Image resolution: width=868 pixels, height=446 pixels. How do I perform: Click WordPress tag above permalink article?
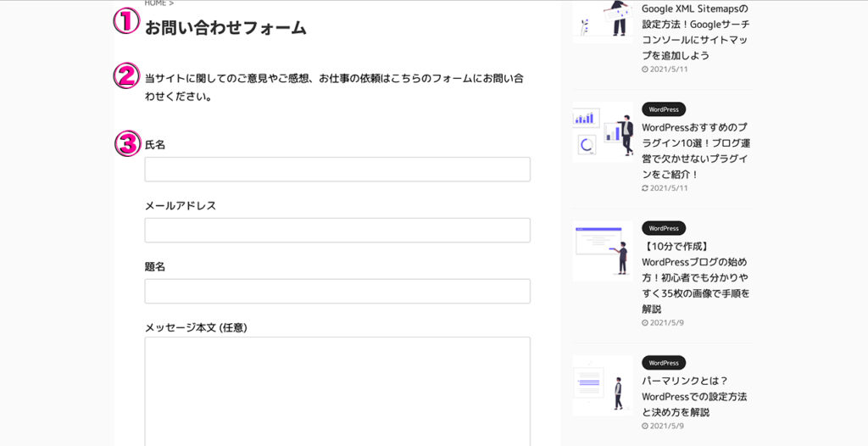(x=664, y=363)
